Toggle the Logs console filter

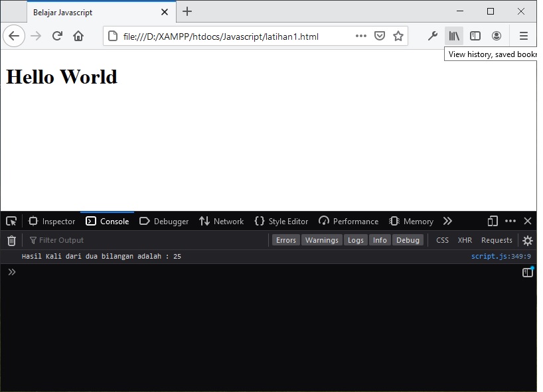[x=356, y=240]
